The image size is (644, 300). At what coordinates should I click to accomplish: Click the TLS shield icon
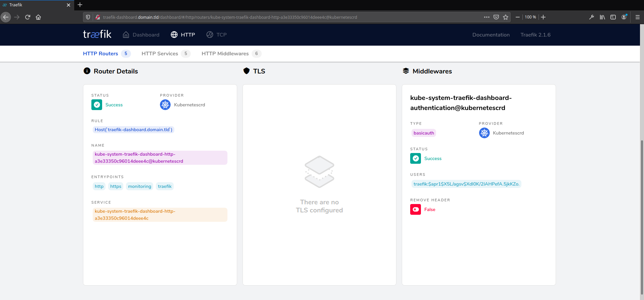click(x=247, y=71)
